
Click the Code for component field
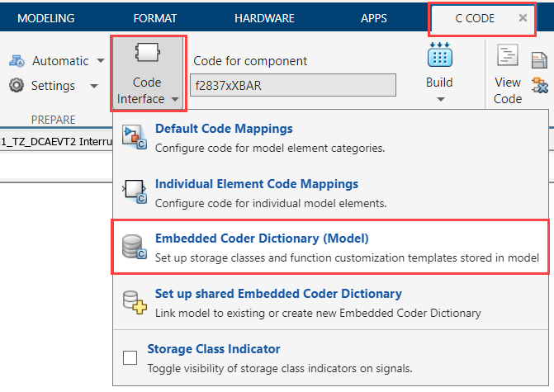293,85
